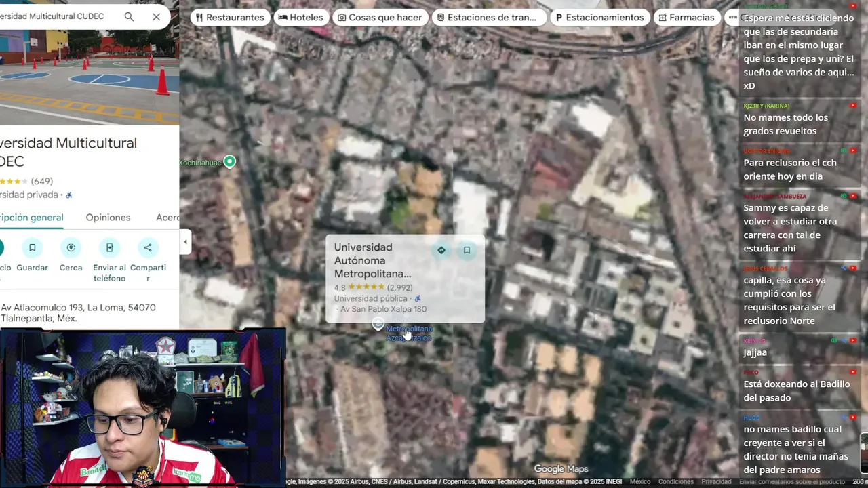Image resolution: width=868 pixels, height=488 pixels.
Task: Click the Cerca nearby icon
Action: (x=71, y=247)
